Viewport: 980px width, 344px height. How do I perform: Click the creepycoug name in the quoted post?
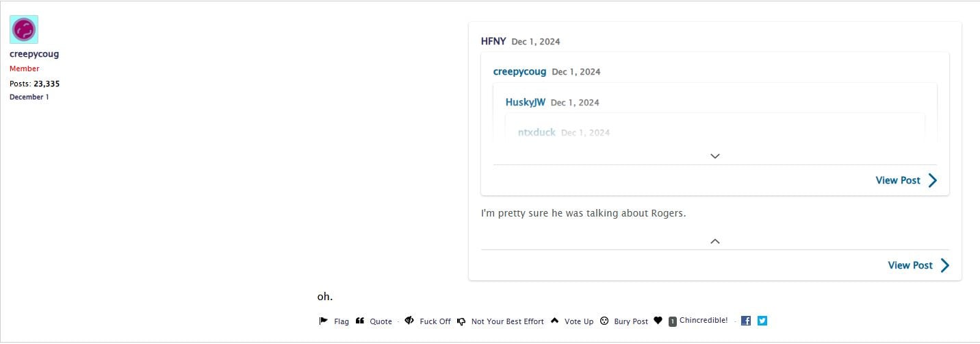tap(519, 72)
